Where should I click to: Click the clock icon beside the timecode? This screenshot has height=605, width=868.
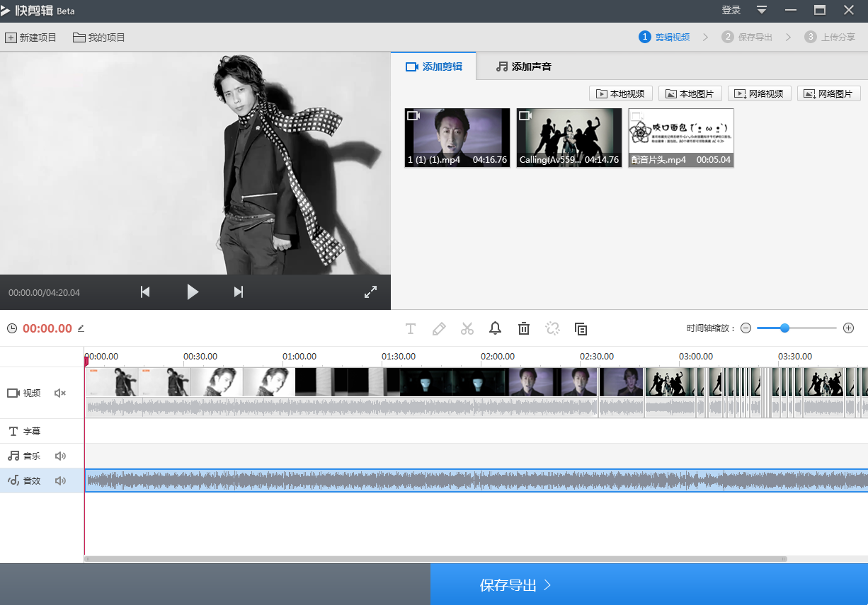[11, 328]
